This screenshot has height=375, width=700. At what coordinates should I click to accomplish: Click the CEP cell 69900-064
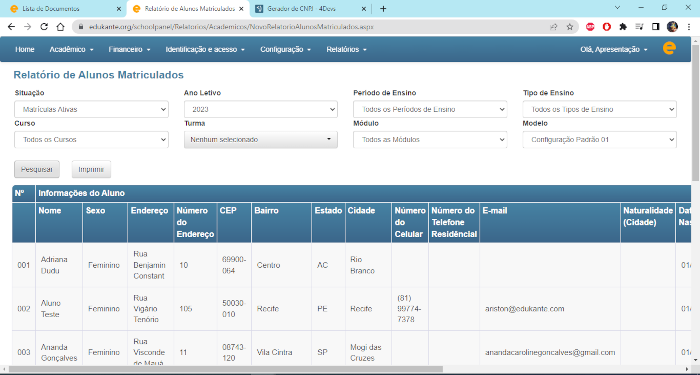[234, 265]
